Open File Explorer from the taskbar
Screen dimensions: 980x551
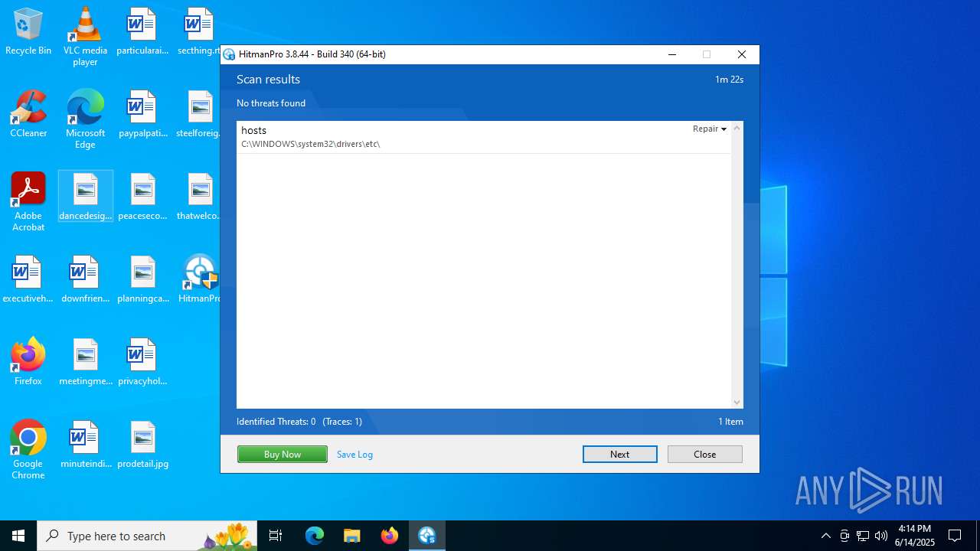tap(352, 536)
